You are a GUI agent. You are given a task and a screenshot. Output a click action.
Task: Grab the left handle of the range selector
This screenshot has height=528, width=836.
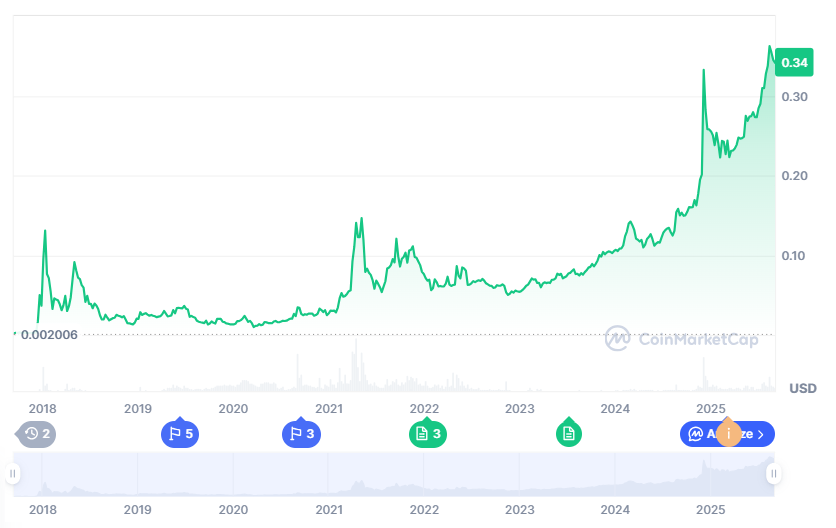pyautogui.click(x=13, y=474)
